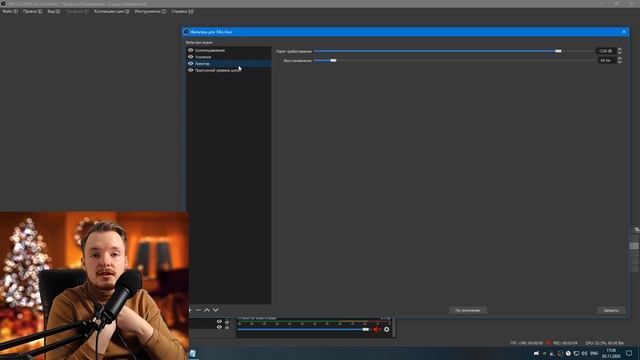This screenshot has width=640, height=360.
Task: Select the Лимитер filter row
Action: (229, 64)
